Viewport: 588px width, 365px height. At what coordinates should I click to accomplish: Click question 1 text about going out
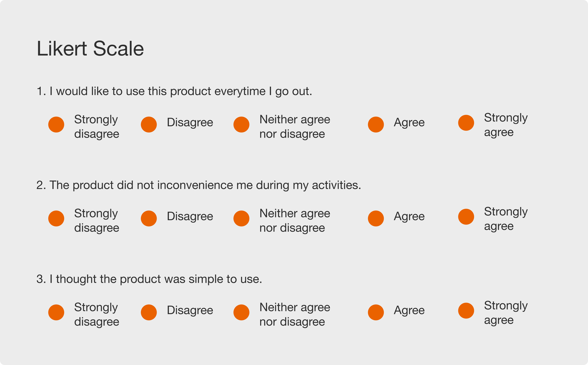(174, 91)
